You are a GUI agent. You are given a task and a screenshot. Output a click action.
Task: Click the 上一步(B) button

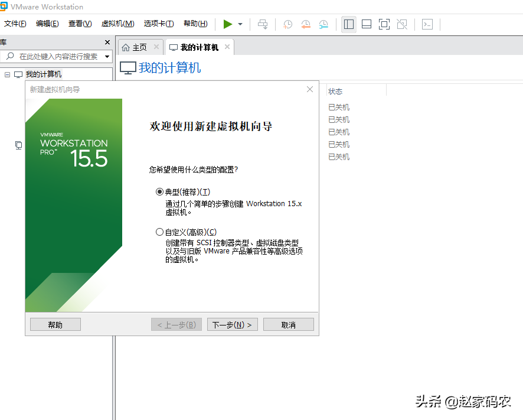click(176, 324)
